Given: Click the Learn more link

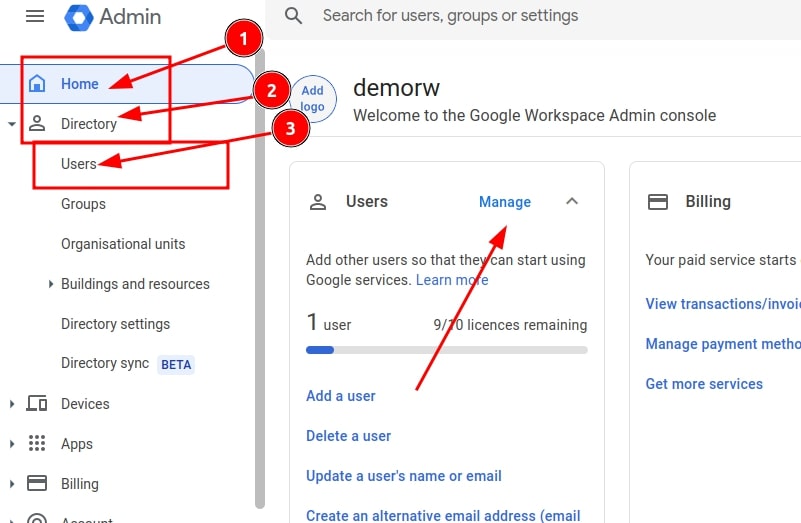Looking at the screenshot, I should [452, 280].
